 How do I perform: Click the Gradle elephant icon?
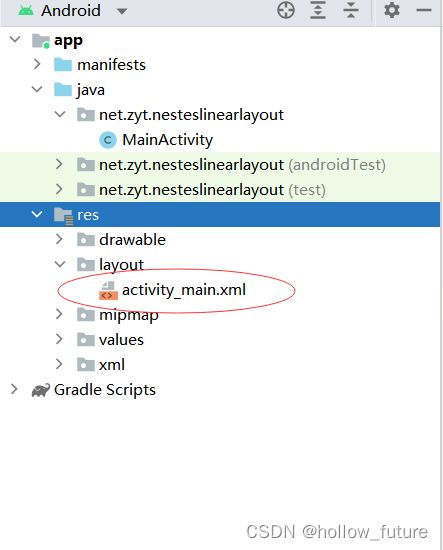(41, 390)
